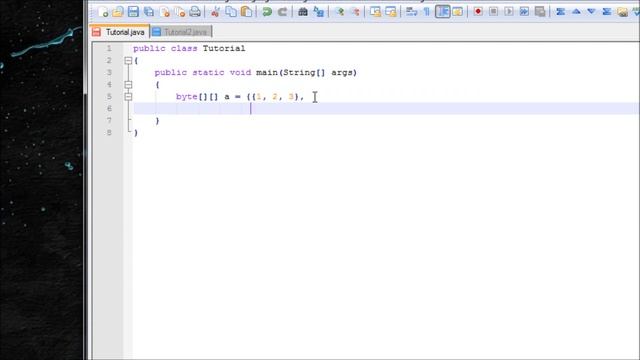The image size is (640, 360).
Task: Click the '{1, 2, 3}' array values
Action: pyautogui.click(x=276, y=97)
